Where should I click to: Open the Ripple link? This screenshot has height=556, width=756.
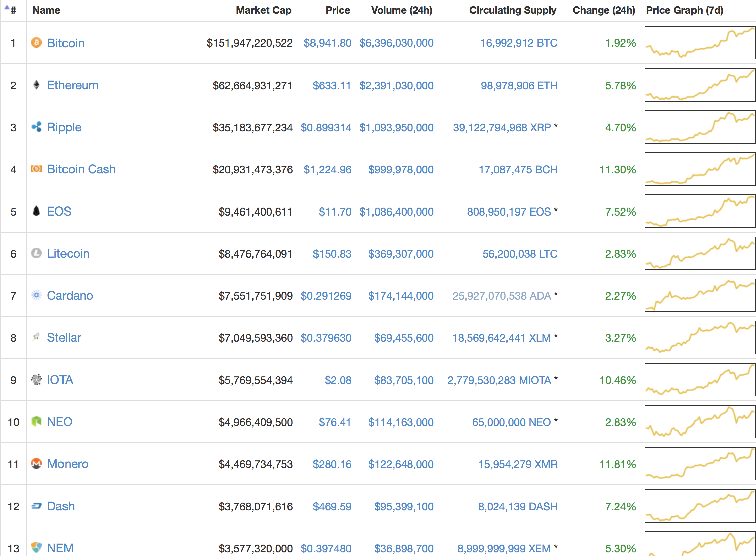click(x=64, y=127)
